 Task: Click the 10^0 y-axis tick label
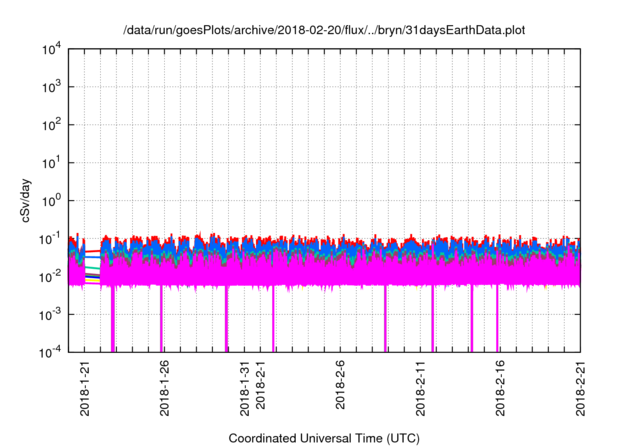click(51, 201)
